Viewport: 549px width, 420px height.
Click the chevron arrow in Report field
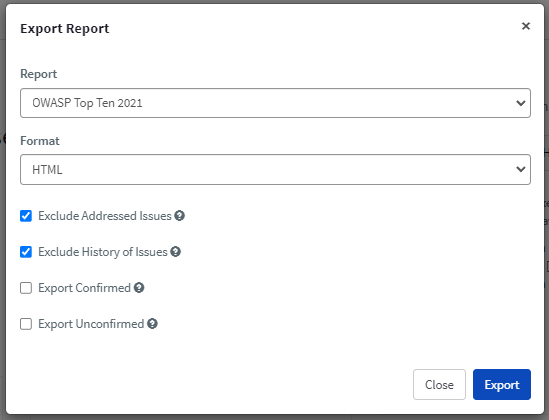pos(521,103)
